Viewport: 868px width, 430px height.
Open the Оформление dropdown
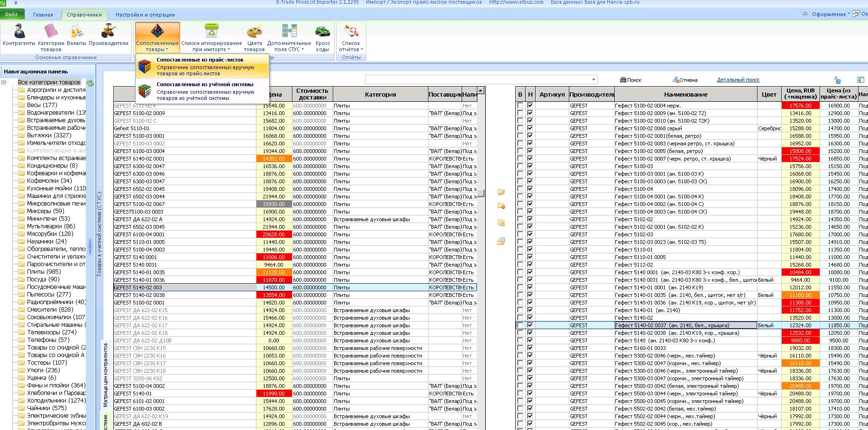831,14
